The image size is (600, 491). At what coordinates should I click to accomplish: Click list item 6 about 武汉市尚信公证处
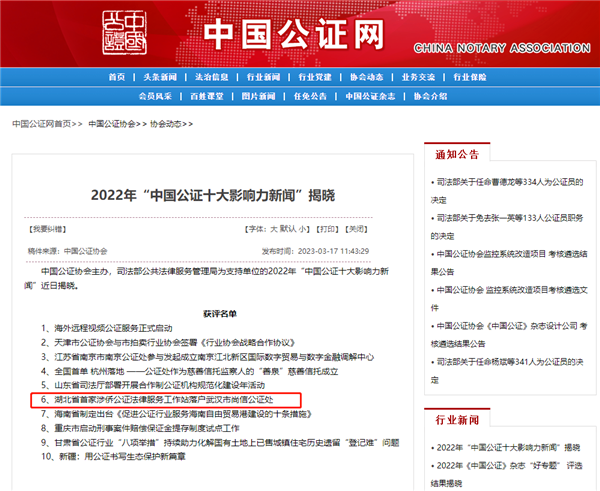coord(157,400)
